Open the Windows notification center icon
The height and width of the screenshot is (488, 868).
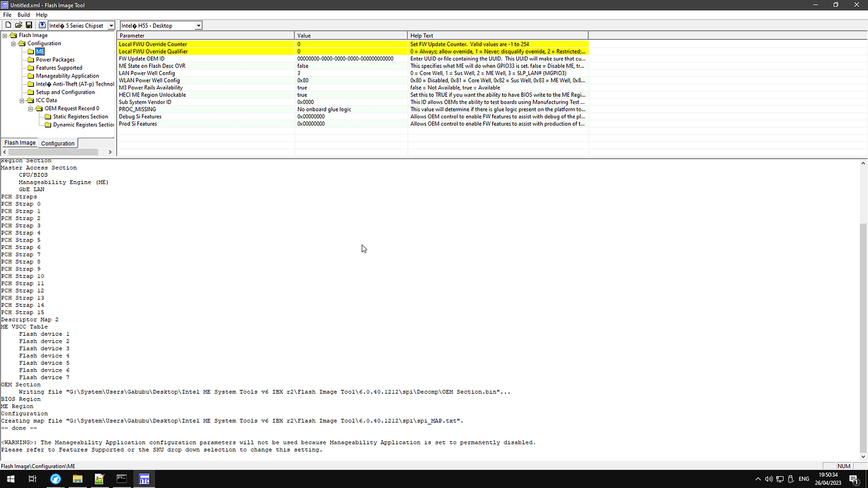click(x=854, y=479)
